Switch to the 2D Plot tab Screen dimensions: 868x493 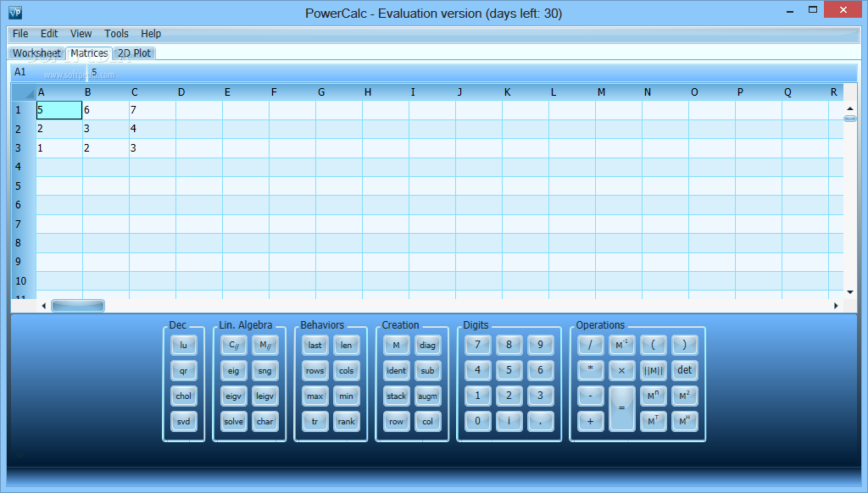click(134, 53)
